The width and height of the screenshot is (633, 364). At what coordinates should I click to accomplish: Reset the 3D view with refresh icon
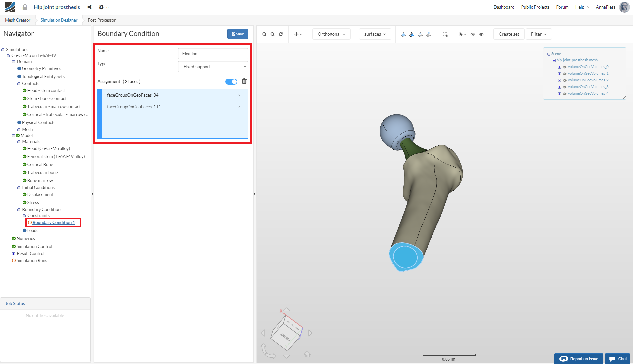[x=281, y=34]
